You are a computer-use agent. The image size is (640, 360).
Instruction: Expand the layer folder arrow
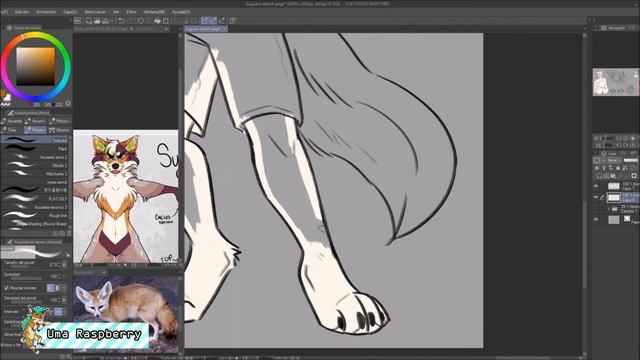pos(608,209)
